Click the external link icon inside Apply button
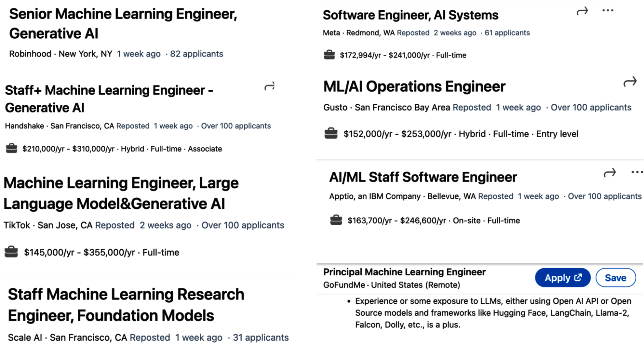 coord(578,277)
